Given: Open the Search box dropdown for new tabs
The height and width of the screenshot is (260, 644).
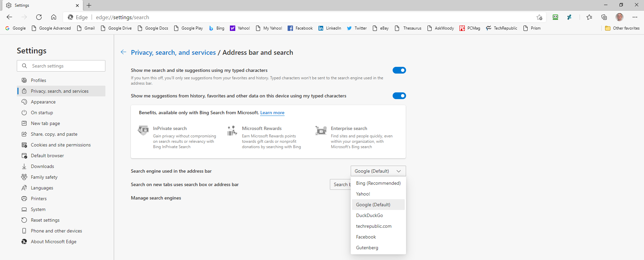Looking at the screenshot, I should [x=340, y=184].
